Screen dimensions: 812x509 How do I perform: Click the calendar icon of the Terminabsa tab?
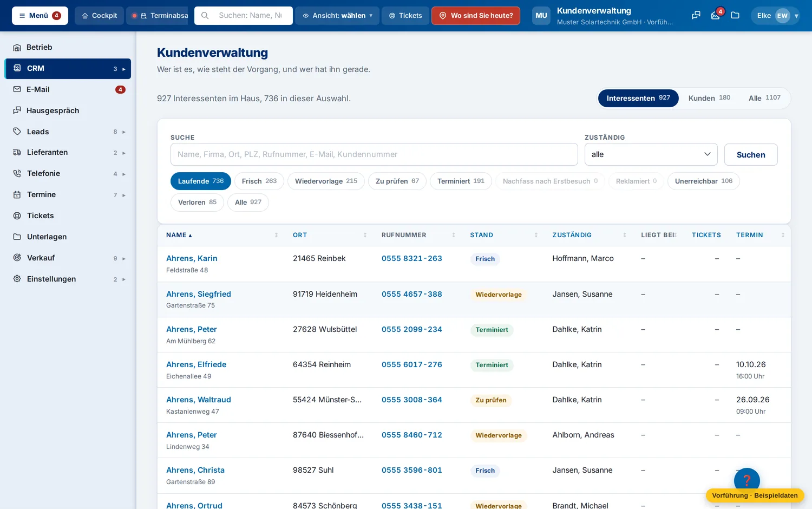143,16
